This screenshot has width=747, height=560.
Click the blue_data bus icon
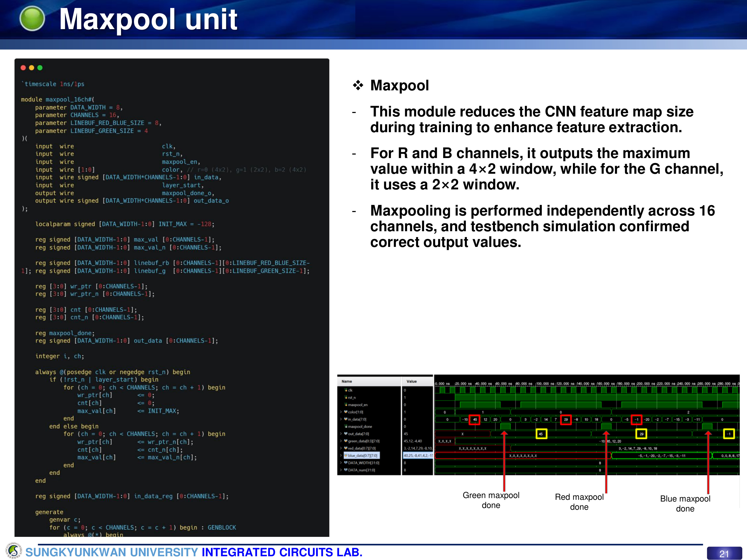pos(346,455)
